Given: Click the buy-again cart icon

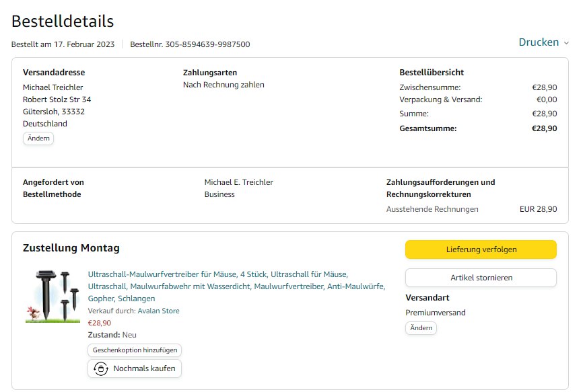Looking at the screenshot, I should click(101, 368).
